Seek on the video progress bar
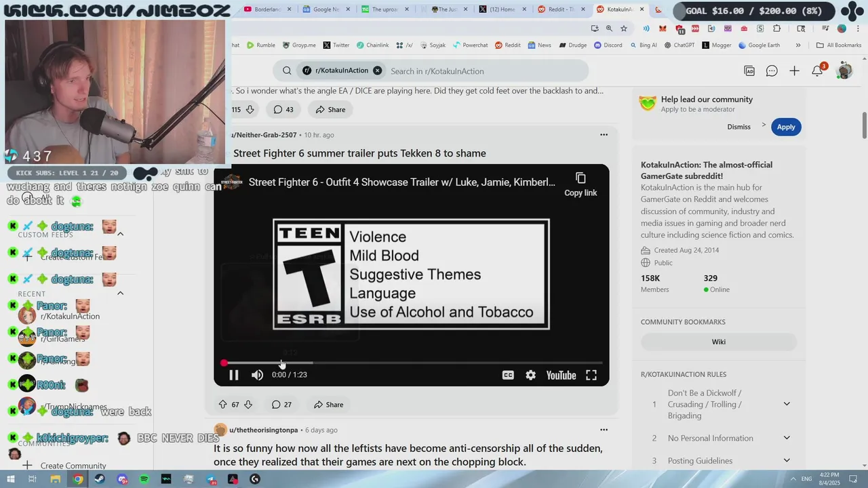This screenshot has height=488, width=868. pos(412,363)
